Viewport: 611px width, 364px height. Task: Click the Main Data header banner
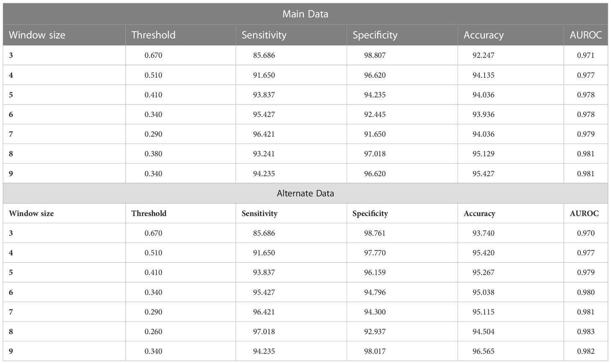[x=305, y=14]
